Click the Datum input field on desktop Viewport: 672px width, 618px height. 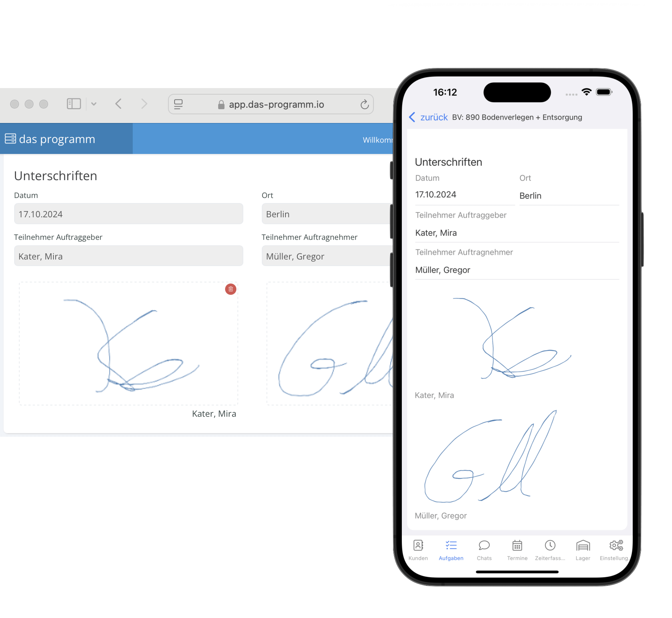[x=129, y=228]
